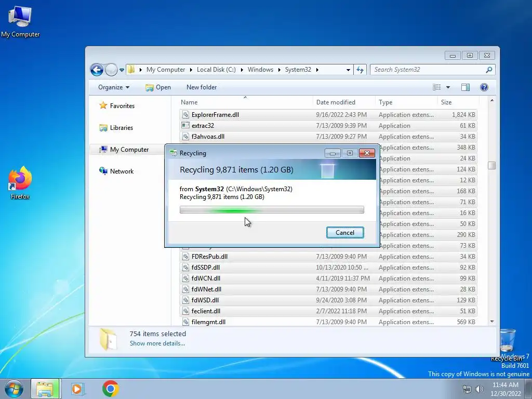Expand arrow after System32 breadcrumb
Image resolution: width=532 pixels, height=399 pixels.
coord(317,70)
